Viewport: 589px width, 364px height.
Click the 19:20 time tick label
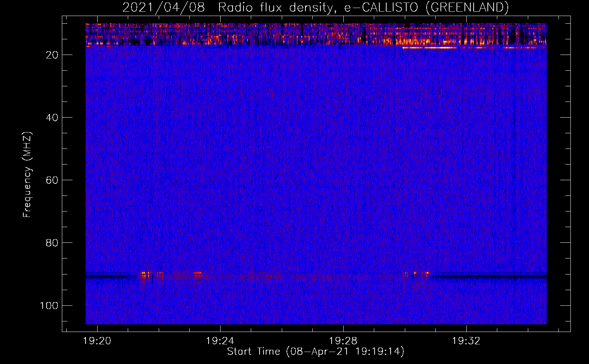tap(97, 341)
